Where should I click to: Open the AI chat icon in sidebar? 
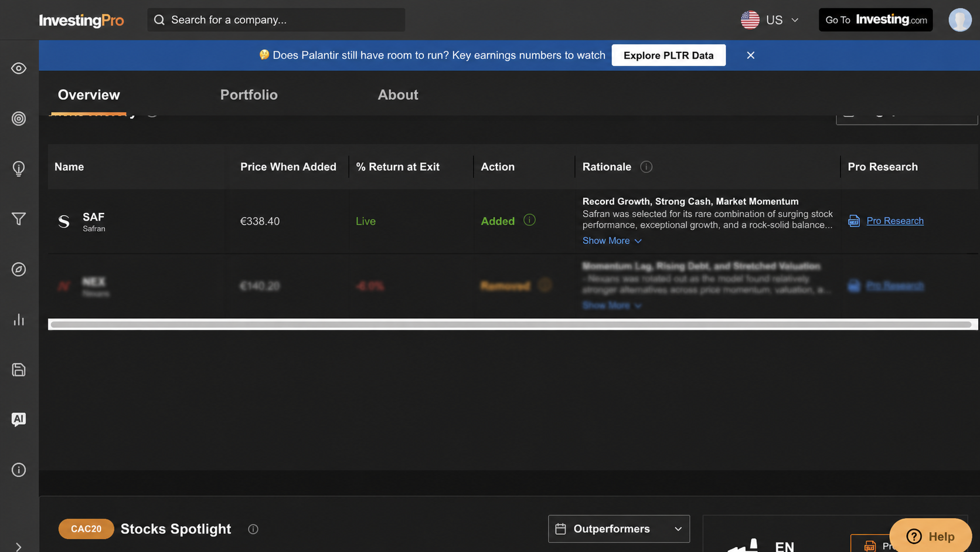tap(19, 419)
